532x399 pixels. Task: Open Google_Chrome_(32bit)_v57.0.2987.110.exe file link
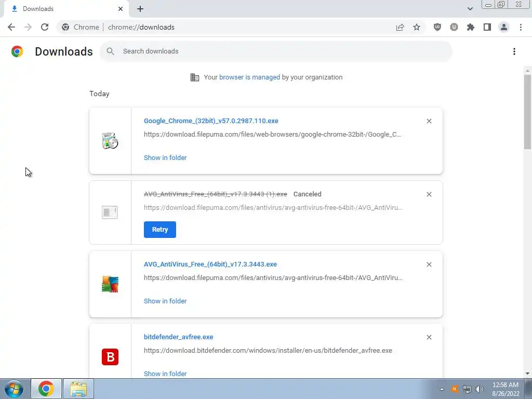pos(211,121)
